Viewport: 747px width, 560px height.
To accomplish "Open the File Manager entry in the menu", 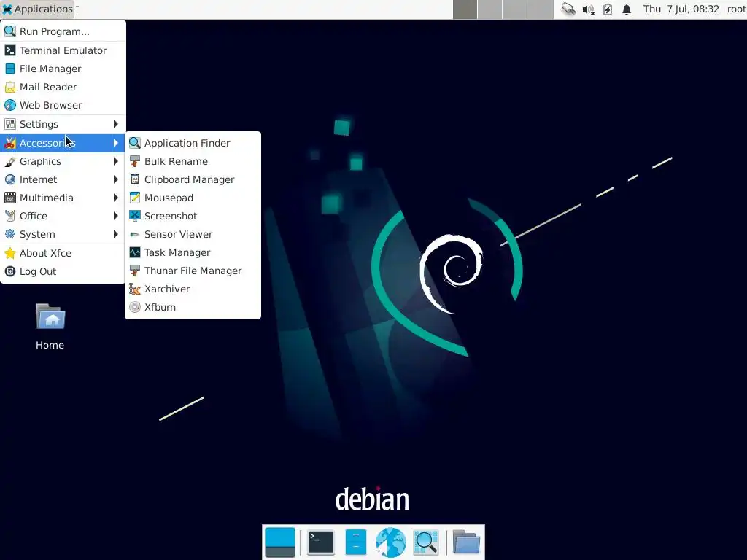I will pos(63,69).
